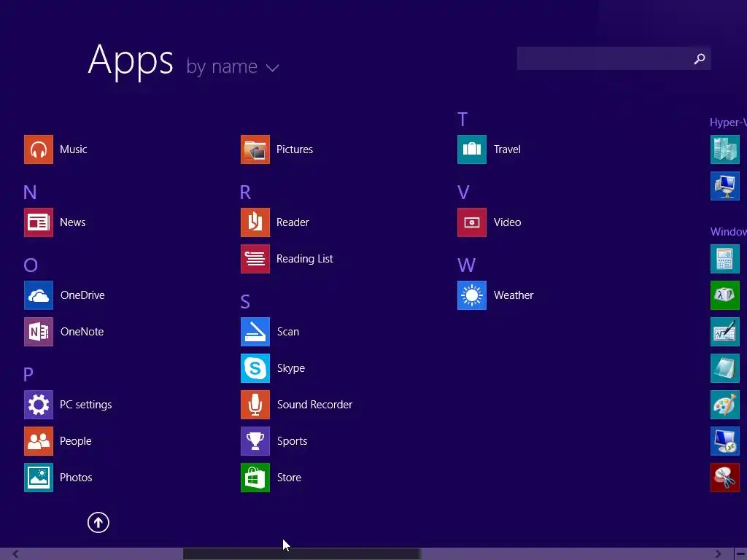This screenshot has width=747, height=560.
Task: Launch the Notepad icon
Action: 725,368
